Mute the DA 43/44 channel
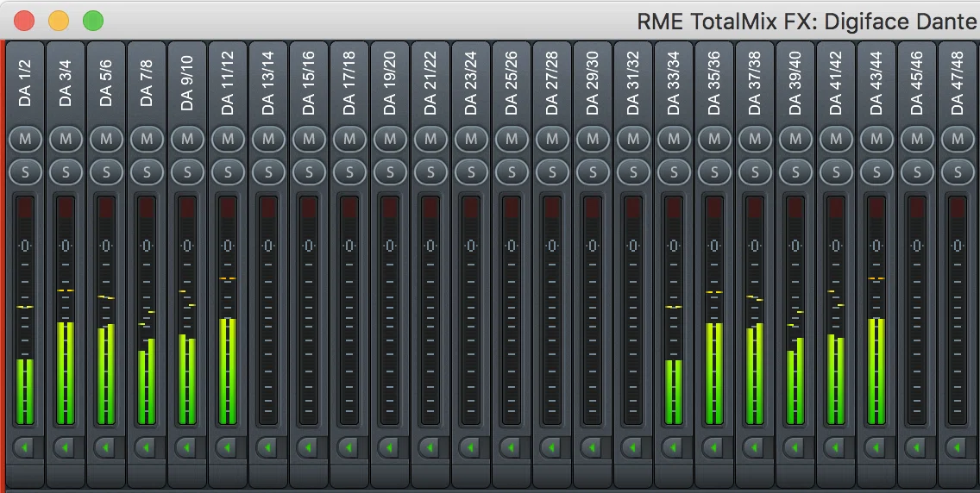Screen dimensions: 980x493 pos(876,139)
